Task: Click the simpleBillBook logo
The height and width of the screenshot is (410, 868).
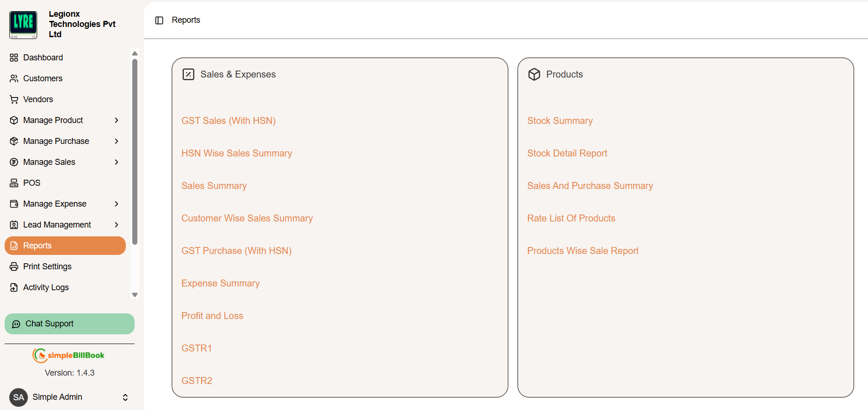Action: 68,355
